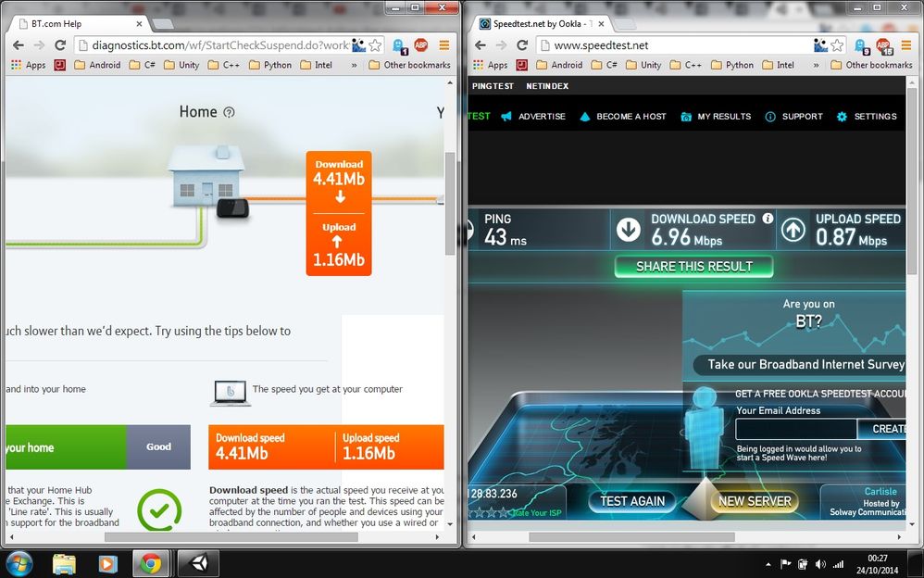Open BECOME A HOST menu item
This screenshot has height=578, width=924.
pos(623,116)
